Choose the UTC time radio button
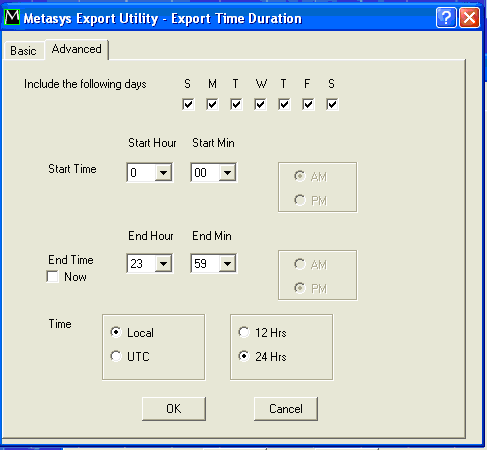 point(116,356)
